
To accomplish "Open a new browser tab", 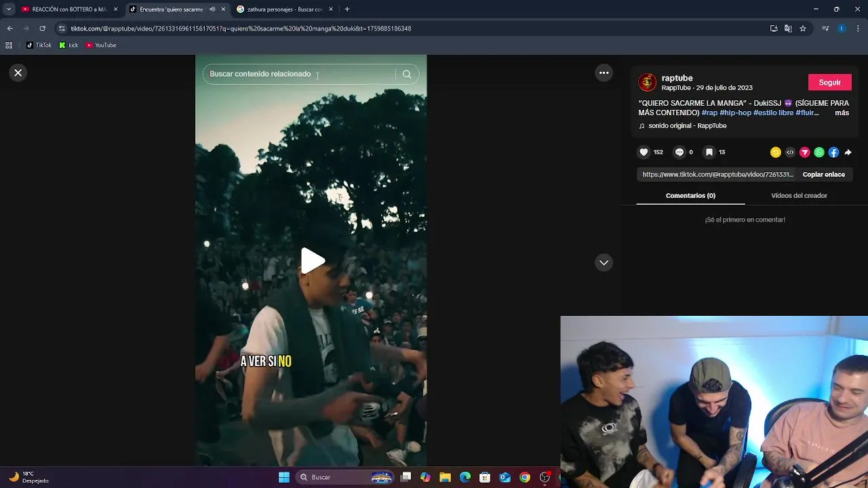I will (347, 9).
